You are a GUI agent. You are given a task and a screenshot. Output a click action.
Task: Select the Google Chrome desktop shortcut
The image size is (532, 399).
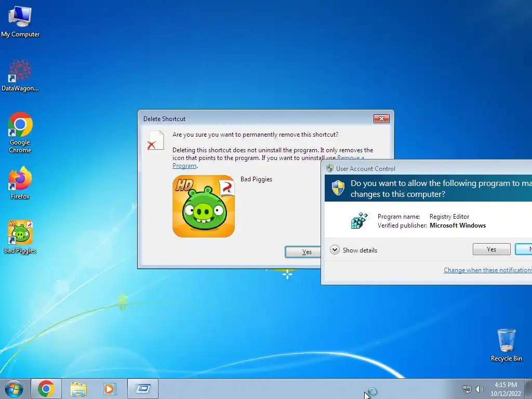20,132
